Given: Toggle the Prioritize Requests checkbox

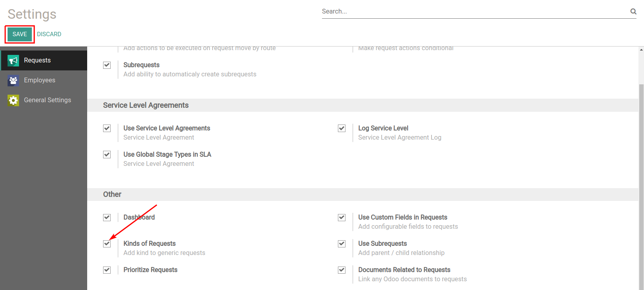Looking at the screenshot, I should point(107,270).
